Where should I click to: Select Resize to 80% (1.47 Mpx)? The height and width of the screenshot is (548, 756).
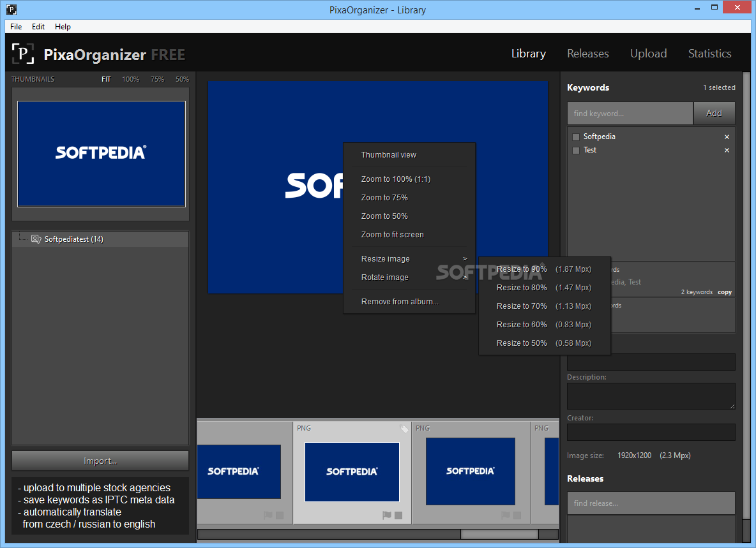point(545,288)
